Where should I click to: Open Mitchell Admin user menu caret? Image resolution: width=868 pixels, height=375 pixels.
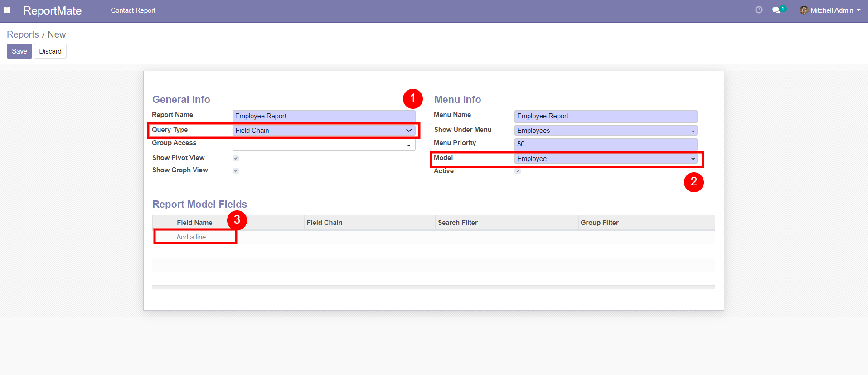(x=858, y=10)
